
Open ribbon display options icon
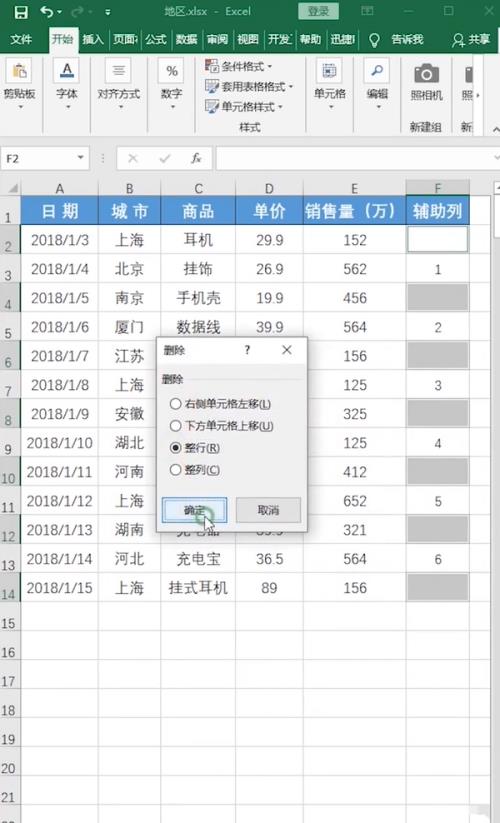[x=367, y=11]
